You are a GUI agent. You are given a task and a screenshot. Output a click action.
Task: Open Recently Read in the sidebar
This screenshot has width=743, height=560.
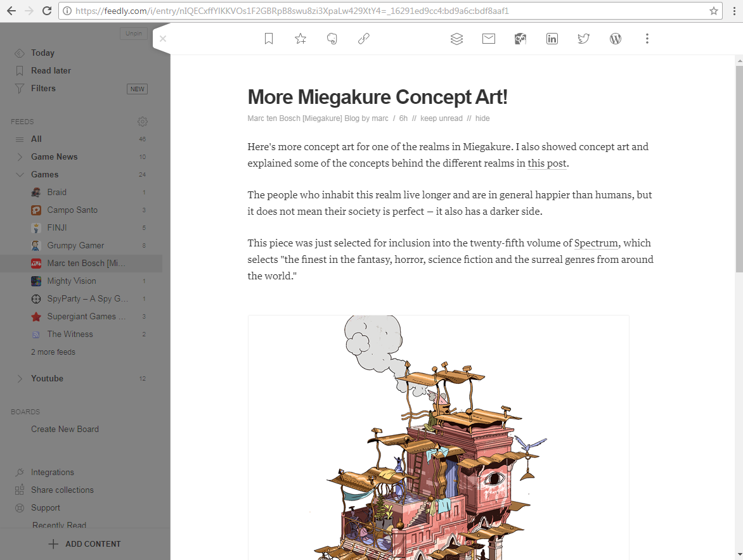(x=59, y=525)
